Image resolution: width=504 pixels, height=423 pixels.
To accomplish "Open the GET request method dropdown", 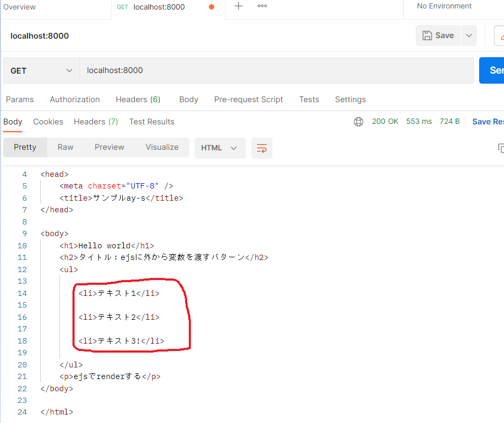I will tap(41, 70).
